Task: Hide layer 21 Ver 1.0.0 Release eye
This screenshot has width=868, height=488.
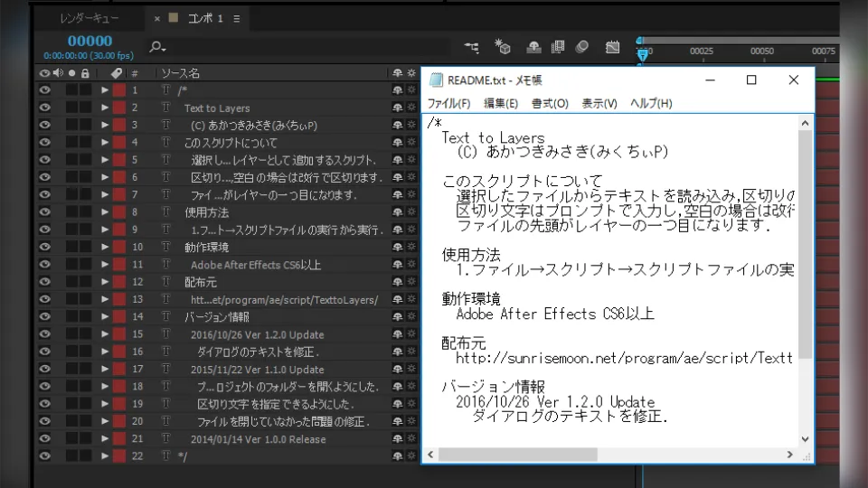Action: coord(45,439)
